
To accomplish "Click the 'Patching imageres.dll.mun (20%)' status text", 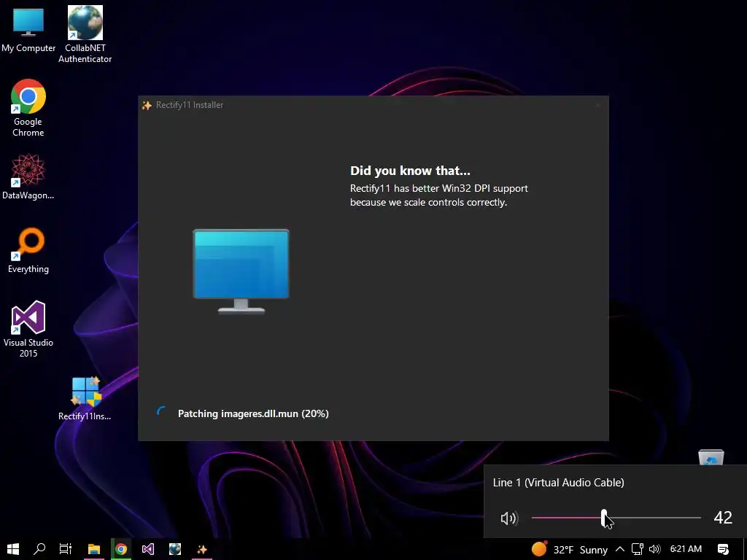I will pyautogui.click(x=253, y=413).
